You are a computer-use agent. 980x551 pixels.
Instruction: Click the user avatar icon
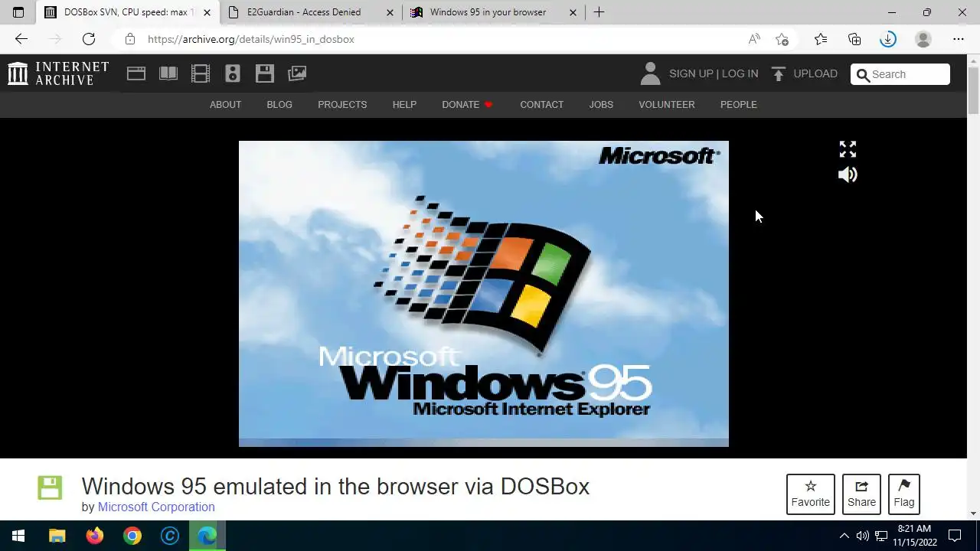(x=650, y=73)
